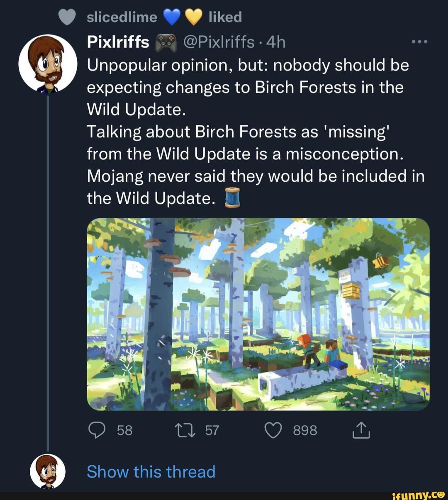Reply to the Pixlriffs tweet

pos(97,430)
